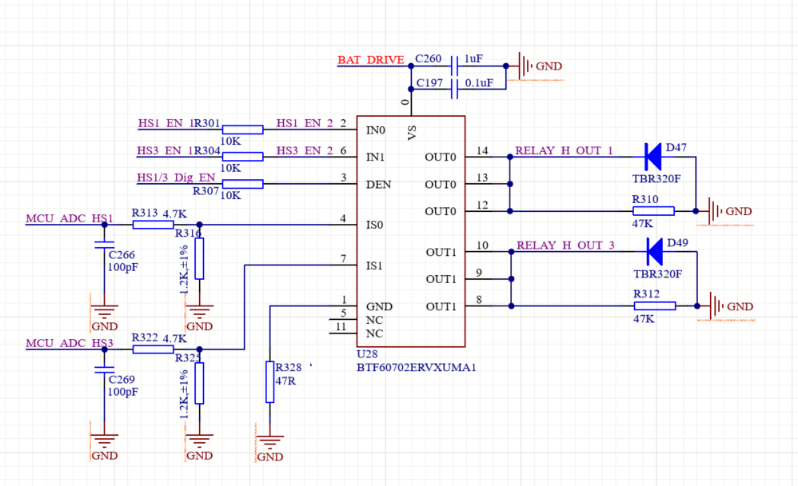Click the ground symbol next to C260
The width and height of the screenshot is (798, 486).
(525, 66)
